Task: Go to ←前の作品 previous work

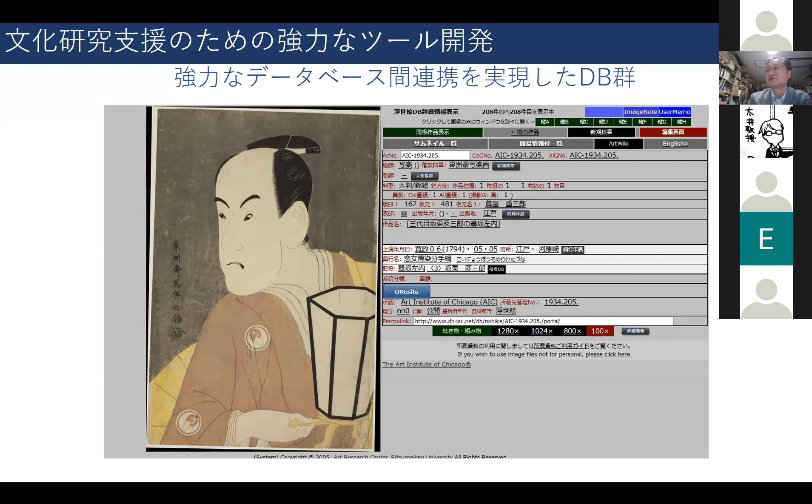Action: click(525, 132)
